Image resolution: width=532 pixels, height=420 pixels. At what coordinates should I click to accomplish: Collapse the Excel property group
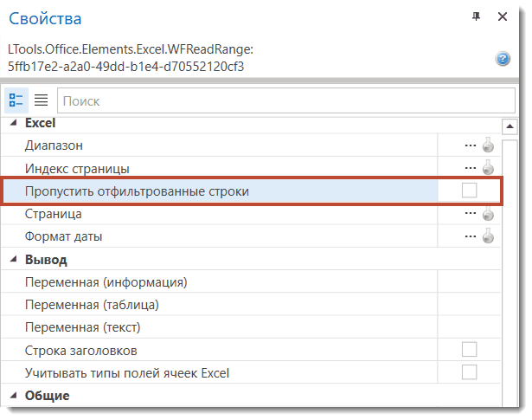click(x=13, y=124)
